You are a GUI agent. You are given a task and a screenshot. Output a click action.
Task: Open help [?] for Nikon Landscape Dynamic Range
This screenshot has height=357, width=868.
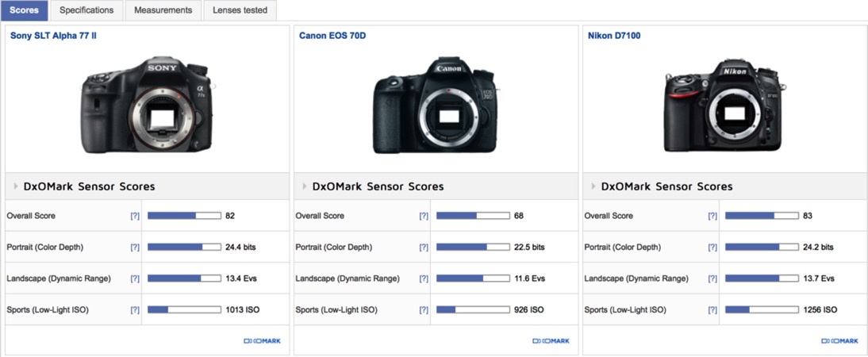click(712, 278)
